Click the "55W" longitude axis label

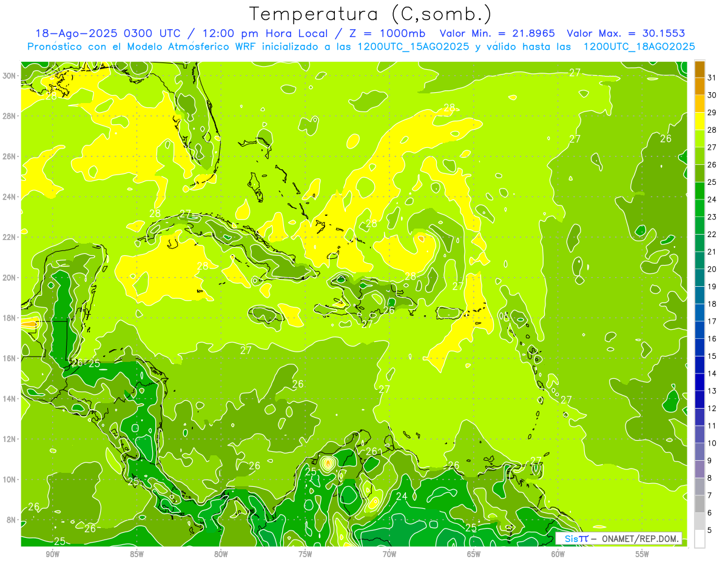[642, 554]
